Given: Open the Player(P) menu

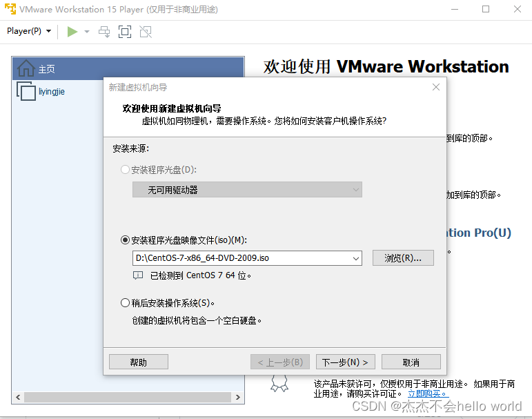Looking at the screenshot, I should [29, 31].
